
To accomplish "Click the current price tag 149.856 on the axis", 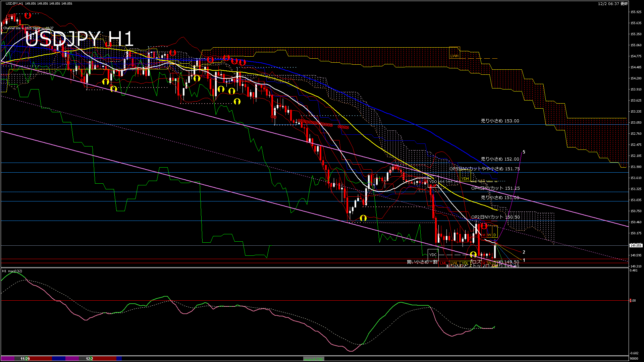I will tap(636, 245).
